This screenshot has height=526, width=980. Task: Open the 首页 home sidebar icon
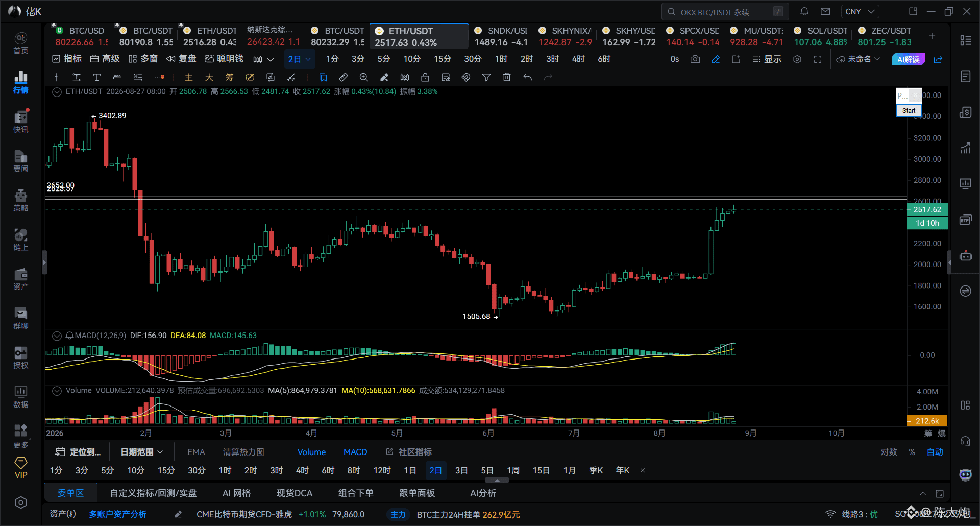point(21,43)
